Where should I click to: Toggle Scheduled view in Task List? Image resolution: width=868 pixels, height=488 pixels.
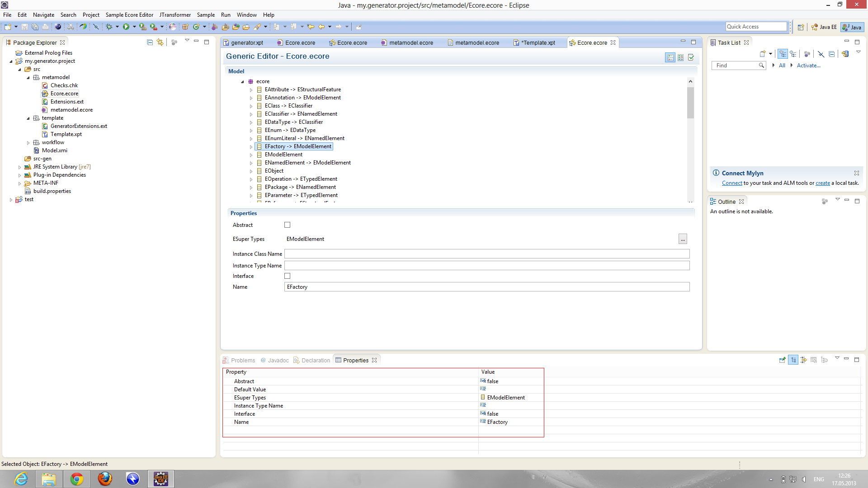coord(793,54)
